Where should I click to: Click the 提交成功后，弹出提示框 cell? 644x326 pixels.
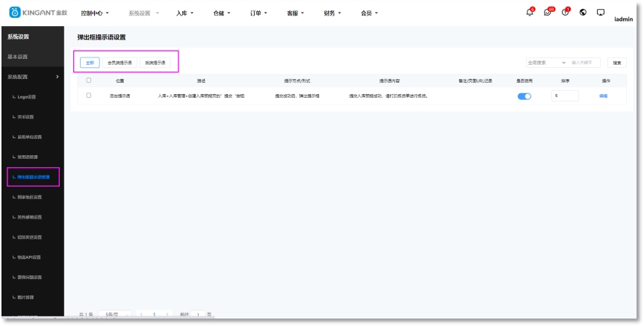coord(297,96)
